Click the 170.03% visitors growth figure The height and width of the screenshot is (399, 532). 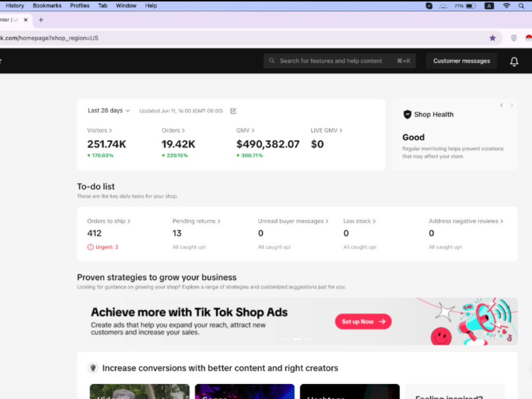(x=101, y=155)
